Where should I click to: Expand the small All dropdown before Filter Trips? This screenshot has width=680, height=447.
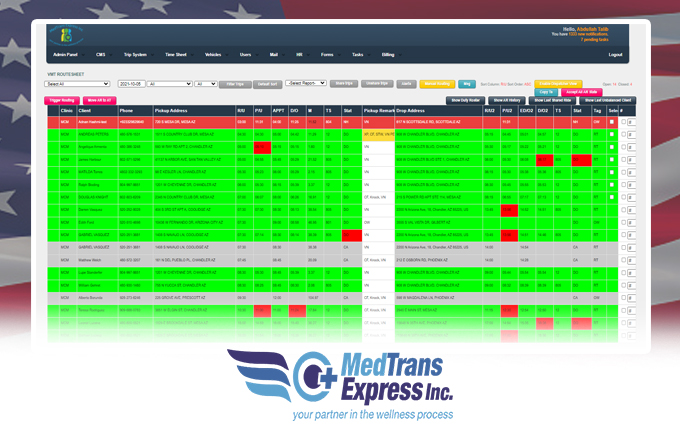tap(206, 84)
